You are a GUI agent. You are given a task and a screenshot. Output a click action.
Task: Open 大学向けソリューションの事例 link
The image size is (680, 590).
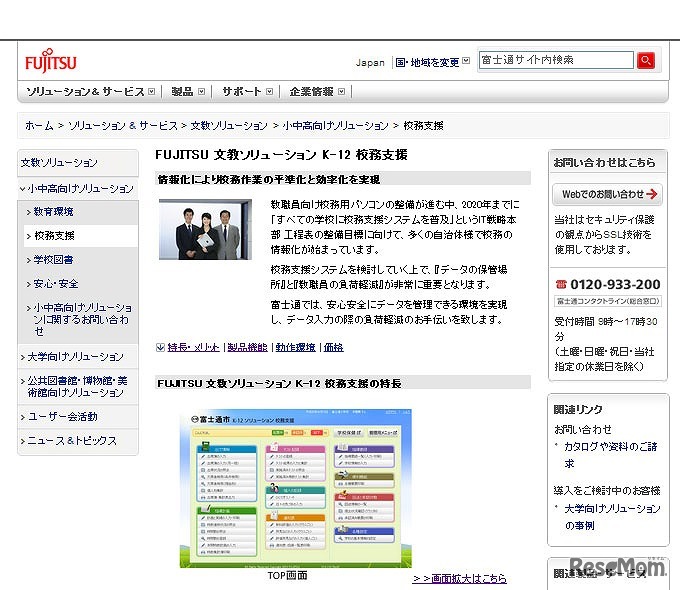pyautogui.click(x=612, y=517)
